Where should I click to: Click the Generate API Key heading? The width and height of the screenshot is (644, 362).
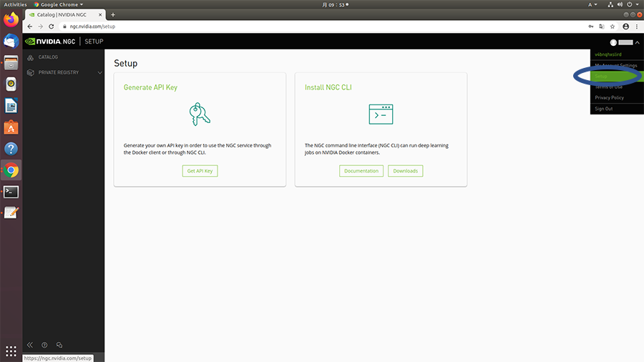tap(150, 87)
